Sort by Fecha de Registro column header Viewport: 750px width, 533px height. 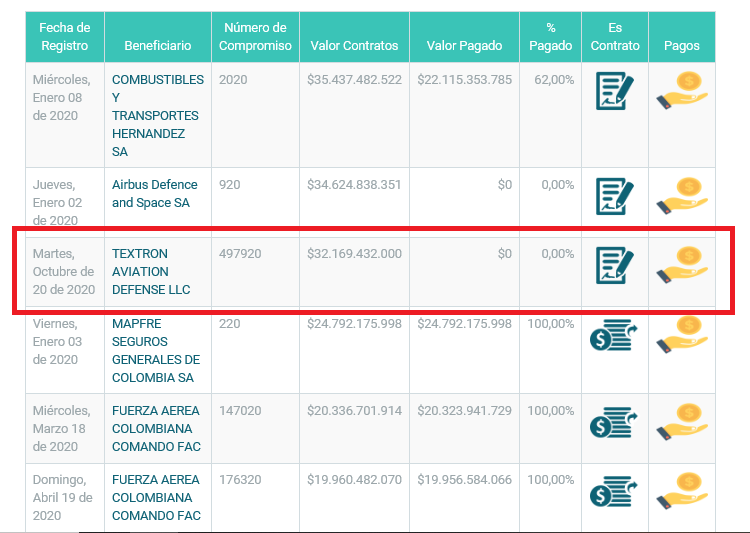click(65, 37)
